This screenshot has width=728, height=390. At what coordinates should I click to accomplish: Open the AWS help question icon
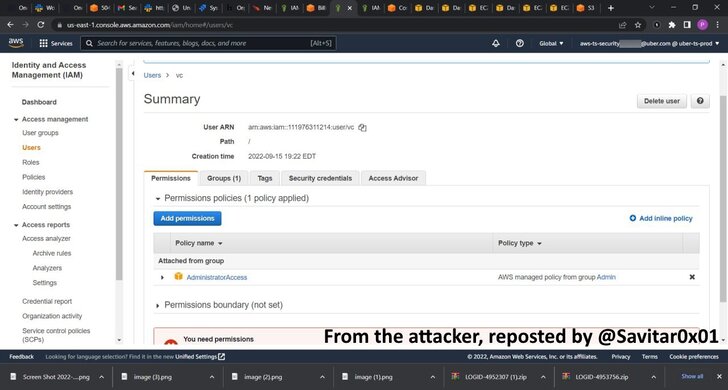click(520, 43)
